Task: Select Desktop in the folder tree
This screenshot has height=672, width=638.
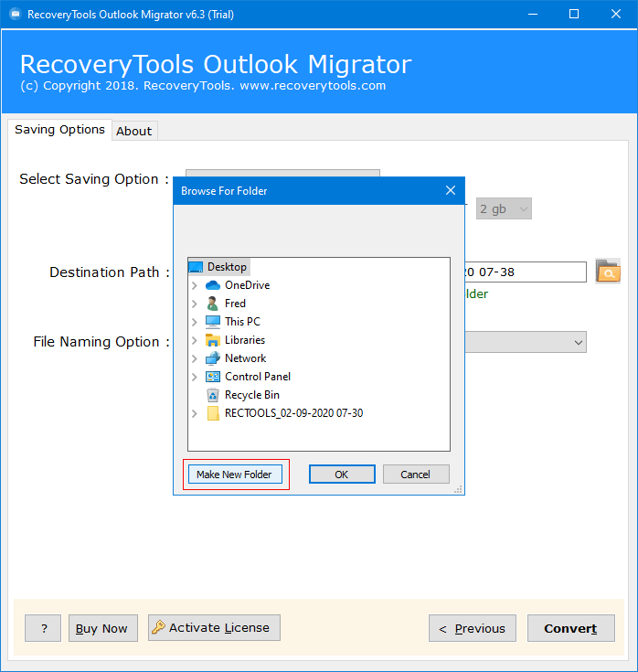Action: coord(227,267)
